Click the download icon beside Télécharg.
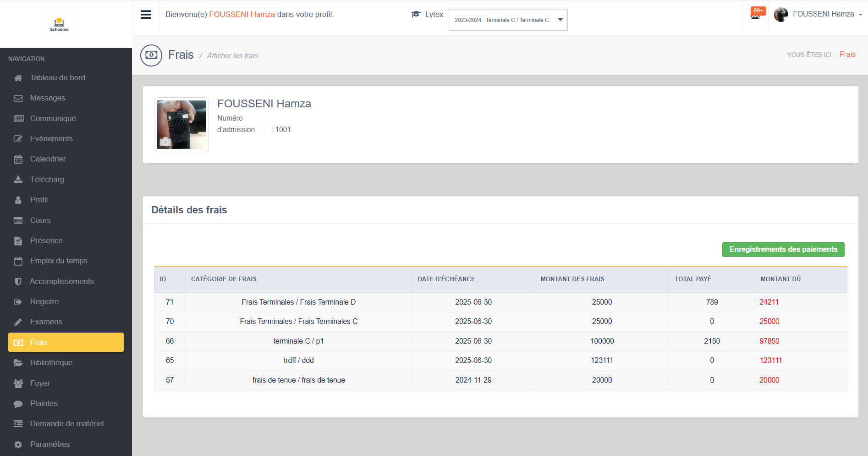 pyautogui.click(x=18, y=179)
